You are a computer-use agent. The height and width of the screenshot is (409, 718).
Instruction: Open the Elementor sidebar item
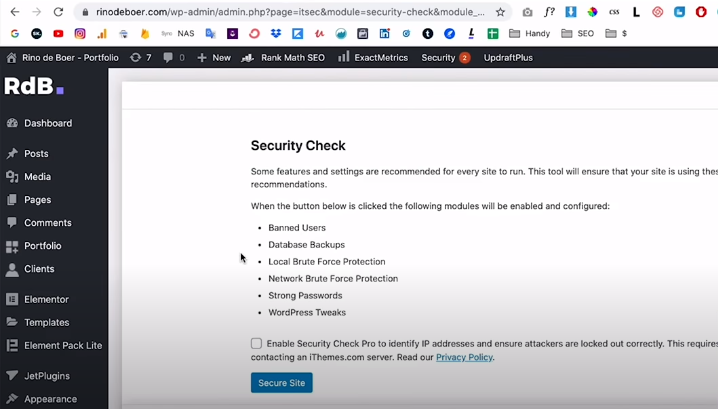tap(46, 299)
